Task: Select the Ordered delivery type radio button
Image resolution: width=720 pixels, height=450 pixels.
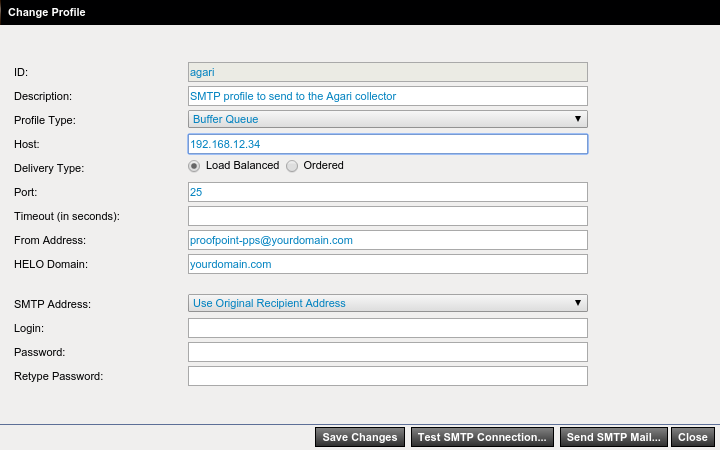Action: point(292,166)
